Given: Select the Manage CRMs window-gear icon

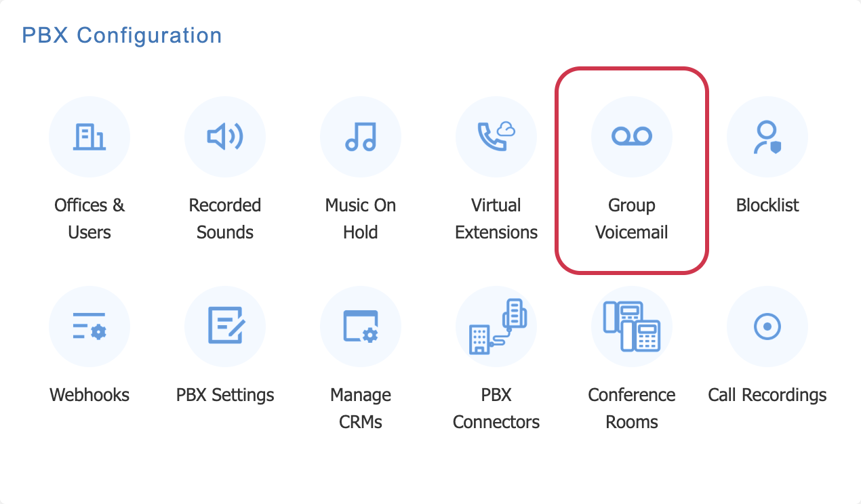Looking at the screenshot, I should pos(361,327).
